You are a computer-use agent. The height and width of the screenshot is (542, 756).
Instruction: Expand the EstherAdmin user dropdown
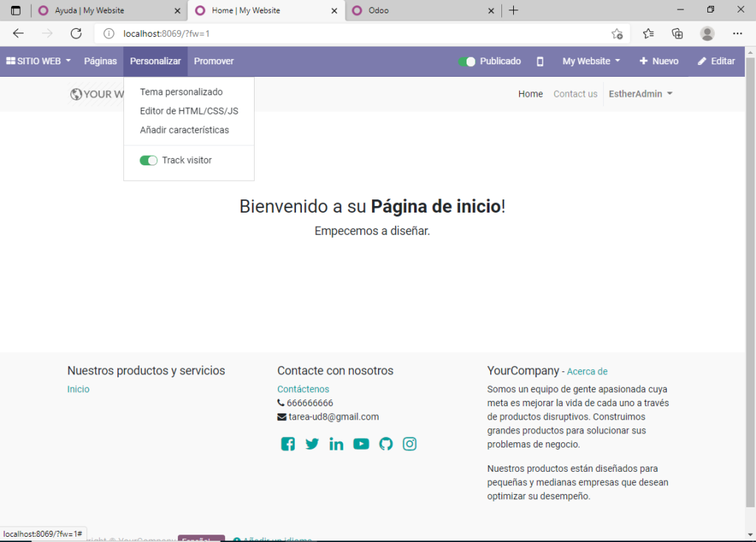pos(640,94)
